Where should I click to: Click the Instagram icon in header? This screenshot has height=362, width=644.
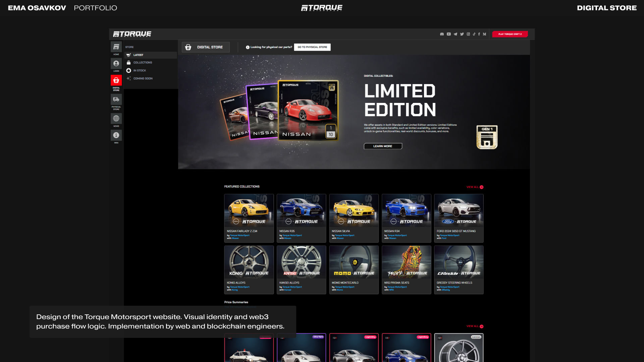click(468, 34)
